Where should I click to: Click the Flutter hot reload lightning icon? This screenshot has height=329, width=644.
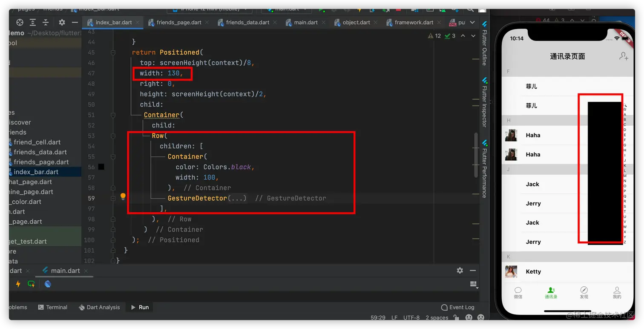pos(18,284)
